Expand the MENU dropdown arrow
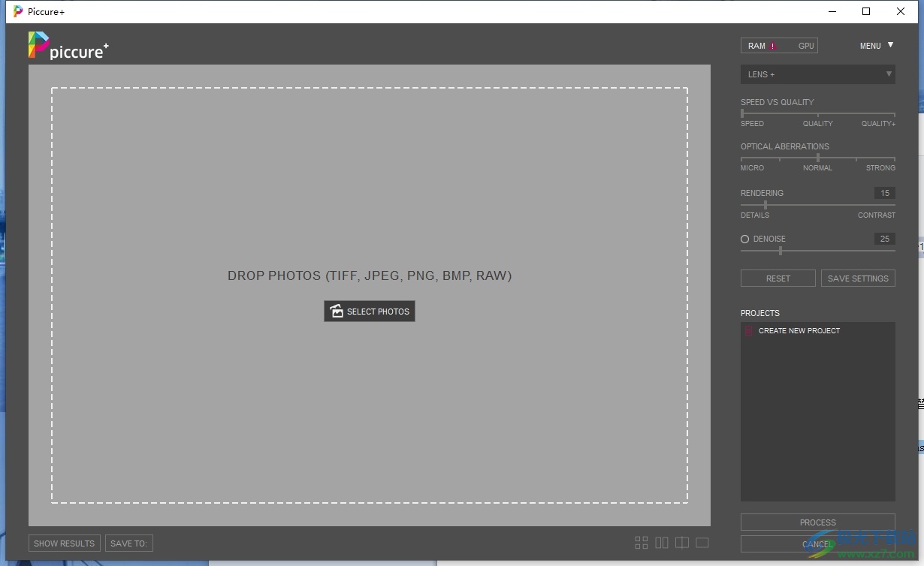924x566 pixels. click(890, 45)
